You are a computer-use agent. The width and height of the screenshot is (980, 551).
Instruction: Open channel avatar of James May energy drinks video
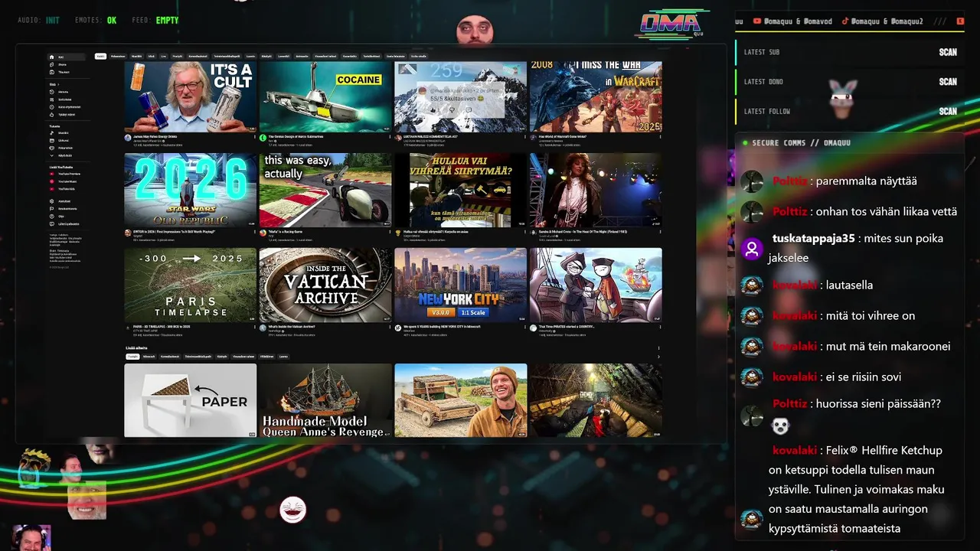(x=128, y=138)
